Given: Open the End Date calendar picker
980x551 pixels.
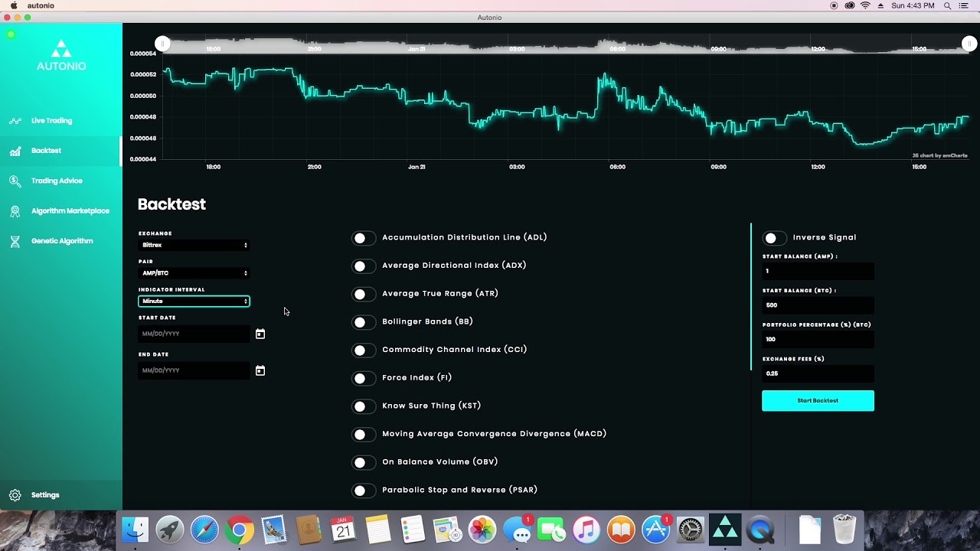Looking at the screenshot, I should [x=260, y=370].
